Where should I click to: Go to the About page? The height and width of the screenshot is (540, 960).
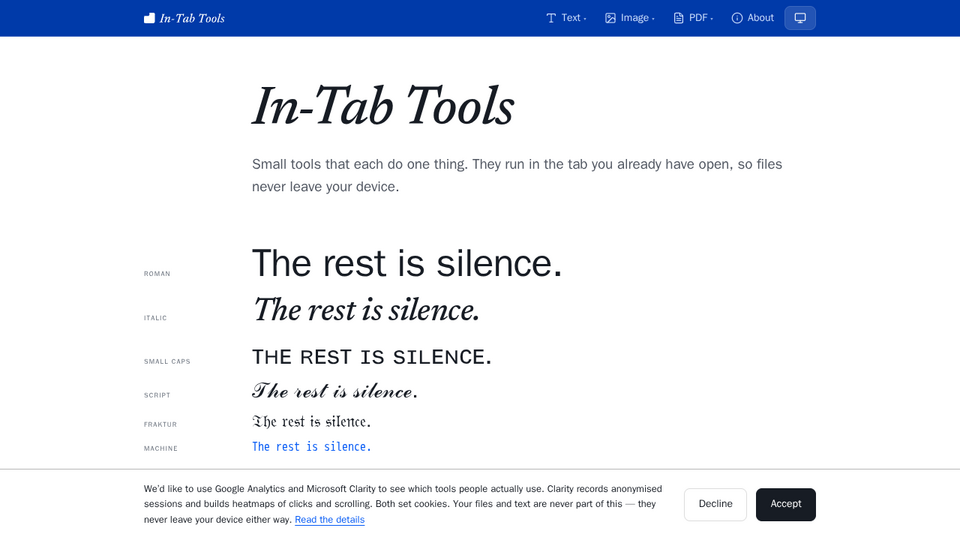tap(752, 18)
